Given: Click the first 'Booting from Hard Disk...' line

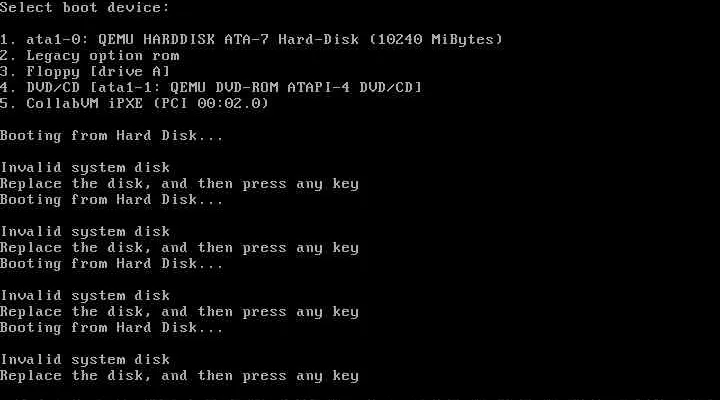Looking at the screenshot, I should [112, 136].
